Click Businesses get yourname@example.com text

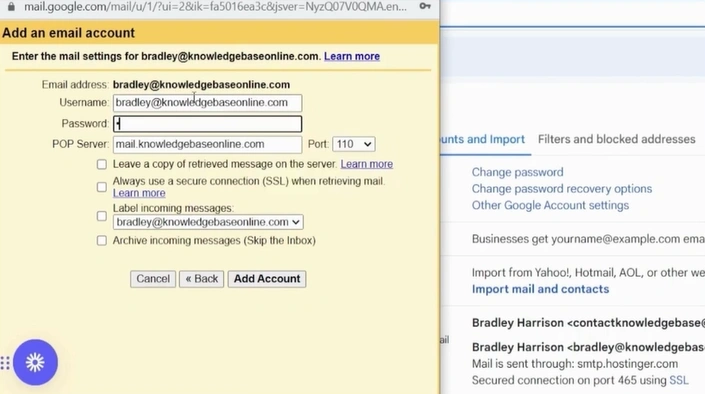[x=588, y=239]
